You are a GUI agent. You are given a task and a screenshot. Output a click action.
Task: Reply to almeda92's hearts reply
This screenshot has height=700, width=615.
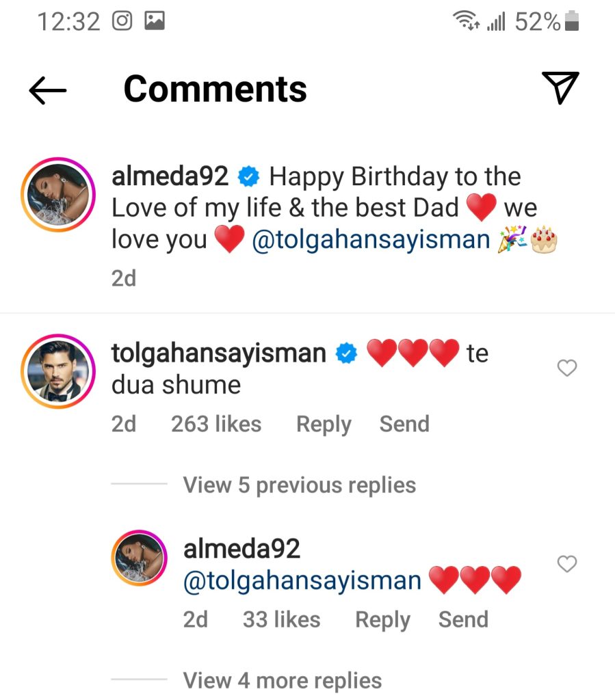(x=382, y=620)
